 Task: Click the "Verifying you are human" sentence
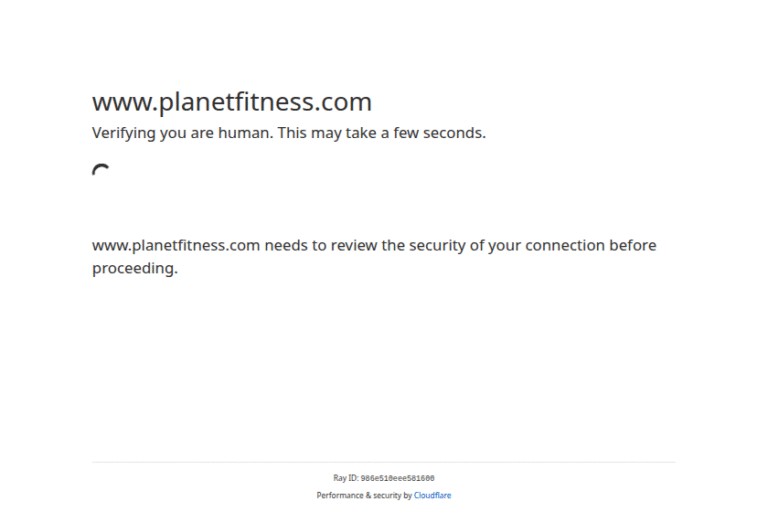point(181,133)
